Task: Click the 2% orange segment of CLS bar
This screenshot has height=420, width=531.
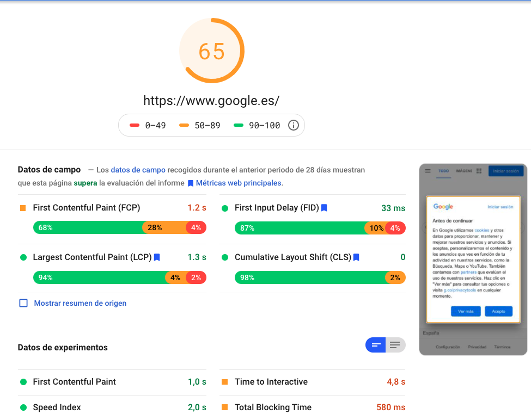Action: tap(395, 277)
